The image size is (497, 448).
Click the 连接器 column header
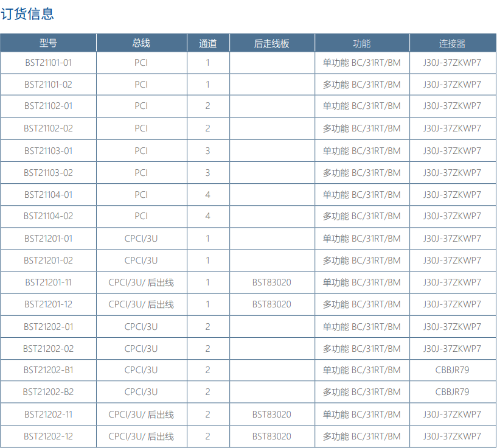coord(453,43)
